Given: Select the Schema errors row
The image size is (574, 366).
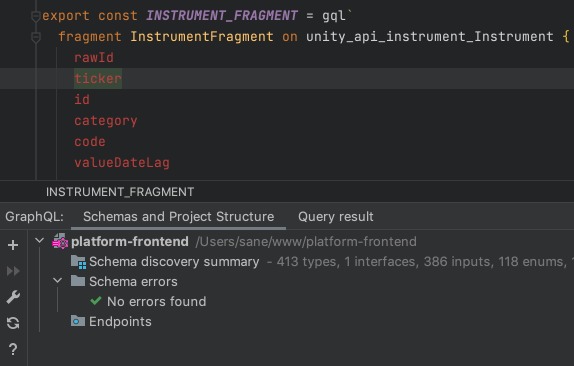Looking at the screenshot, I should tap(133, 281).
